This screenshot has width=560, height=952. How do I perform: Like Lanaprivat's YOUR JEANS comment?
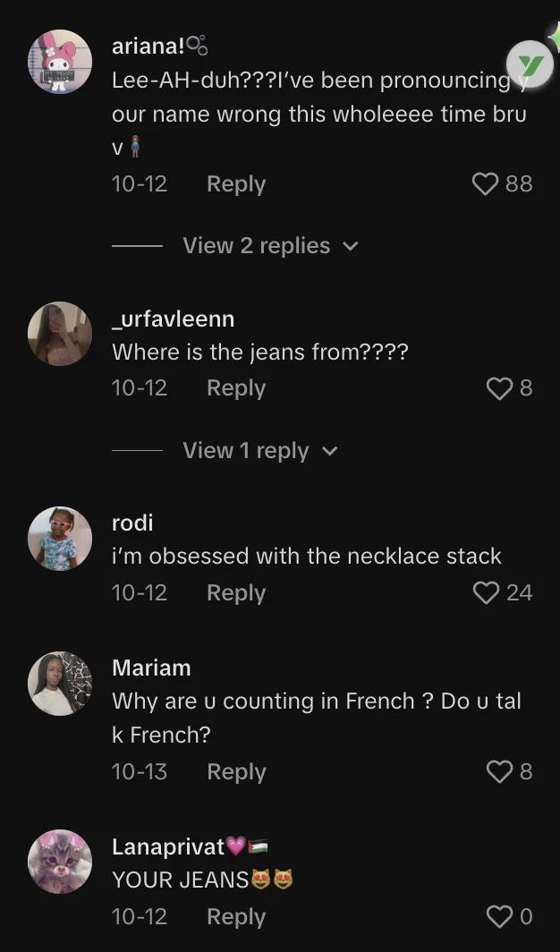coord(498,917)
